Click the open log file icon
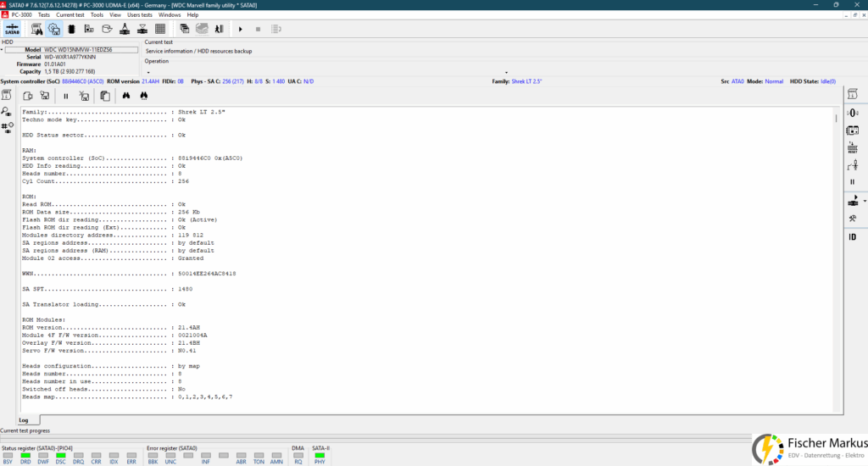 point(27,96)
